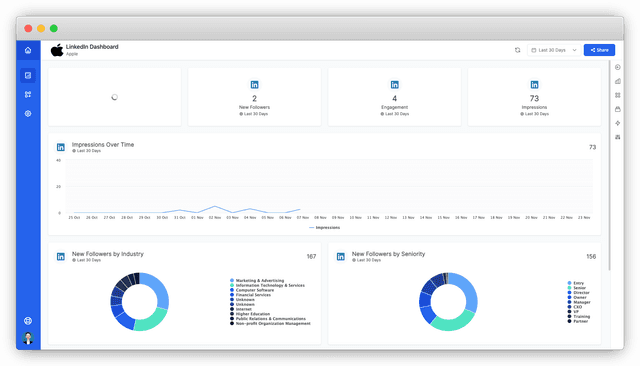Toggle the Senior legend entry in seniority chart
Image resolution: width=640 pixels, height=366 pixels.
click(577, 288)
